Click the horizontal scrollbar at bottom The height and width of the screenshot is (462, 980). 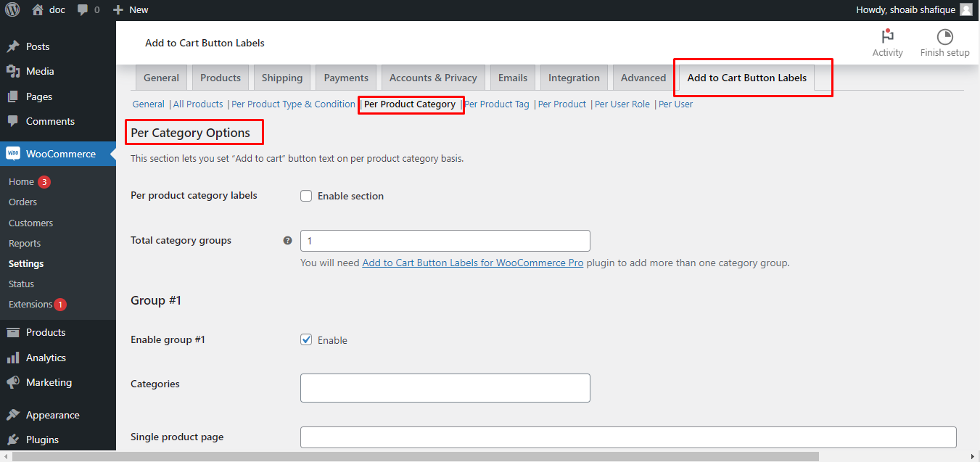coord(416,456)
